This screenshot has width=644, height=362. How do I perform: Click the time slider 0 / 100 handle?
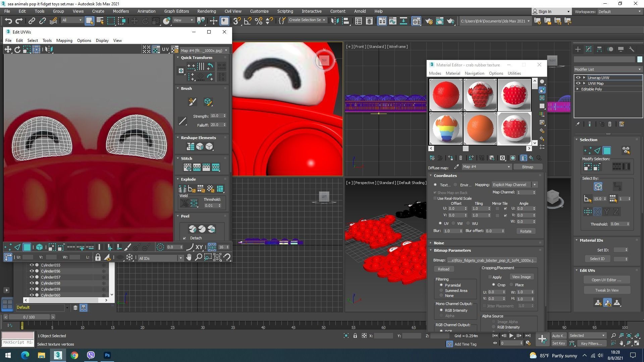[x=29, y=317]
